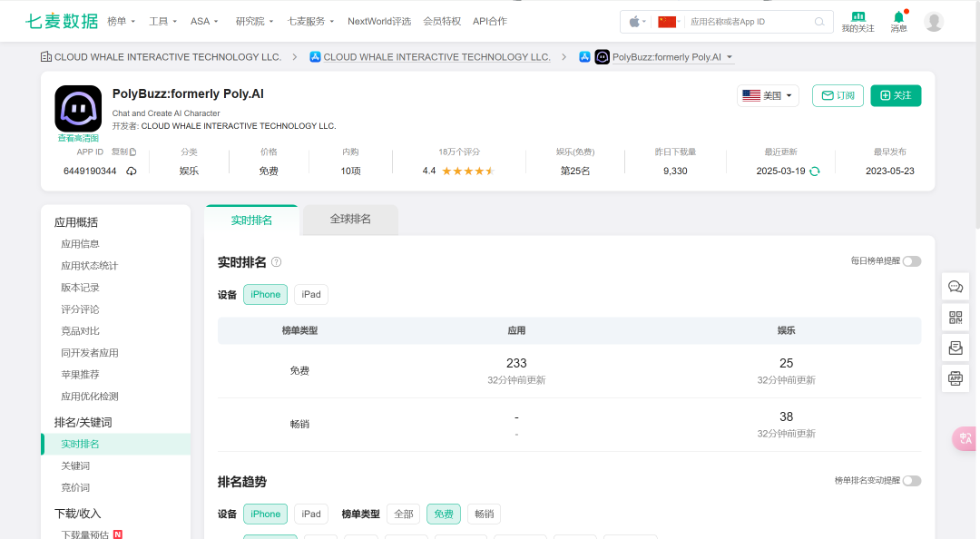Open the 消息 notification bell
Viewport: 980px width, 539px height.
click(x=898, y=22)
